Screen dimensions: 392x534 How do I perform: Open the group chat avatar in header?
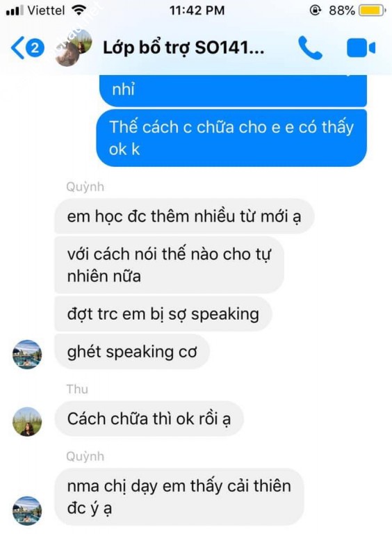coord(73,48)
